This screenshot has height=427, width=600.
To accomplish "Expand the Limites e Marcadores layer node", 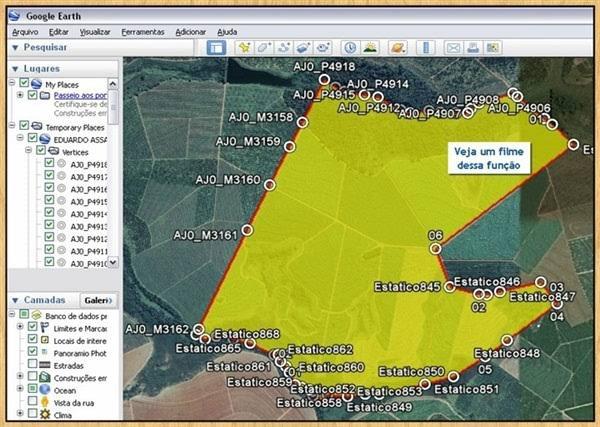I will pyautogui.click(x=20, y=326).
